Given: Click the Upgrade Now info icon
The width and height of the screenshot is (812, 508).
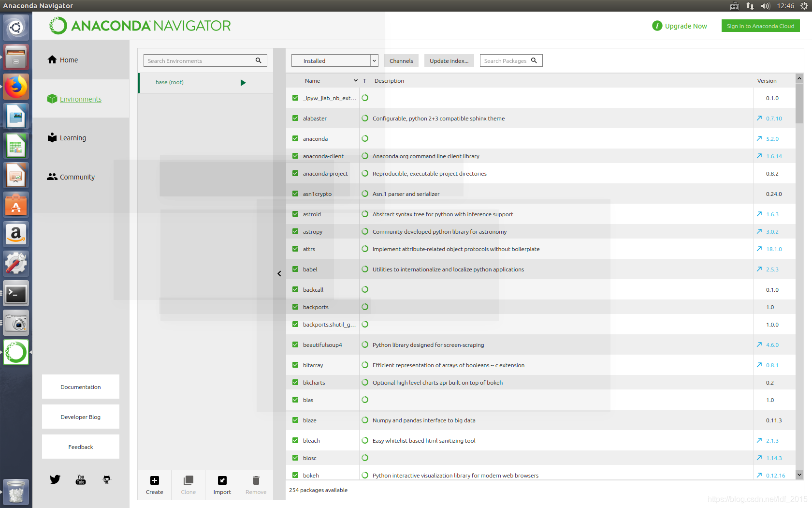Looking at the screenshot, I should click(657, 26).
